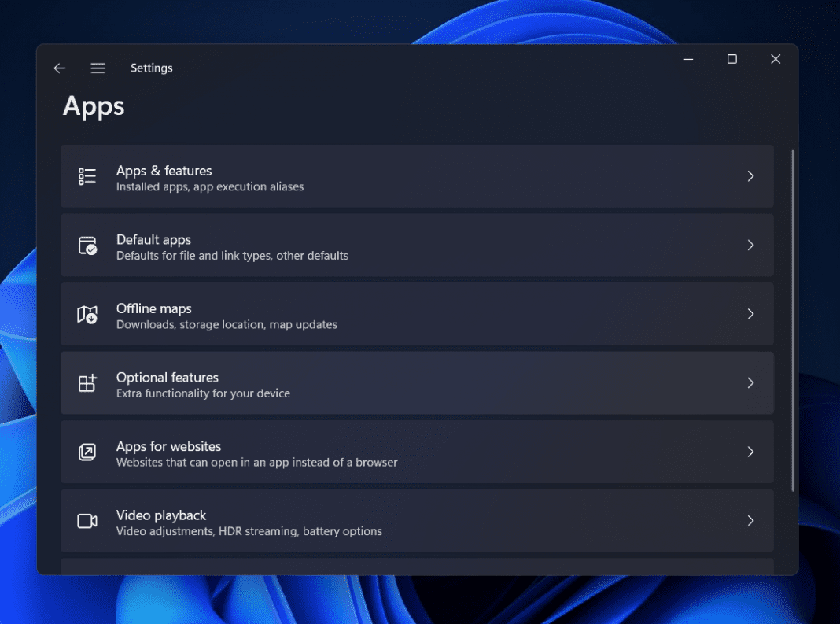
Task: Open Video playback settings
Action: (417, 521)
